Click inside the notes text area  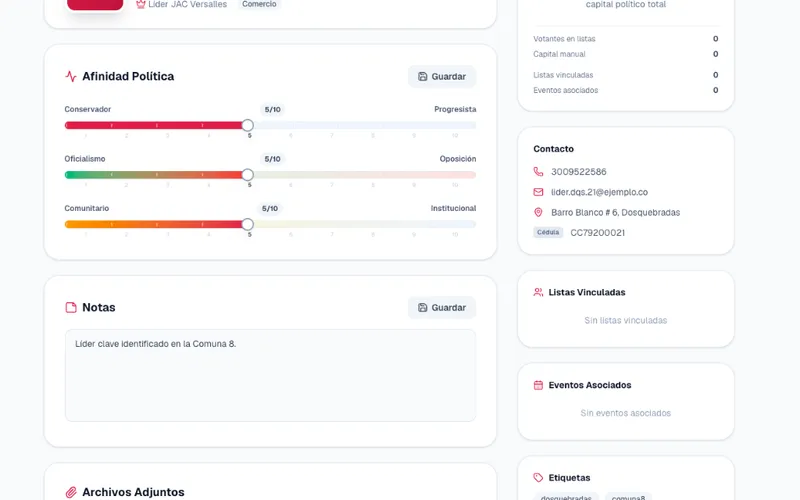(x=270, y=376)
